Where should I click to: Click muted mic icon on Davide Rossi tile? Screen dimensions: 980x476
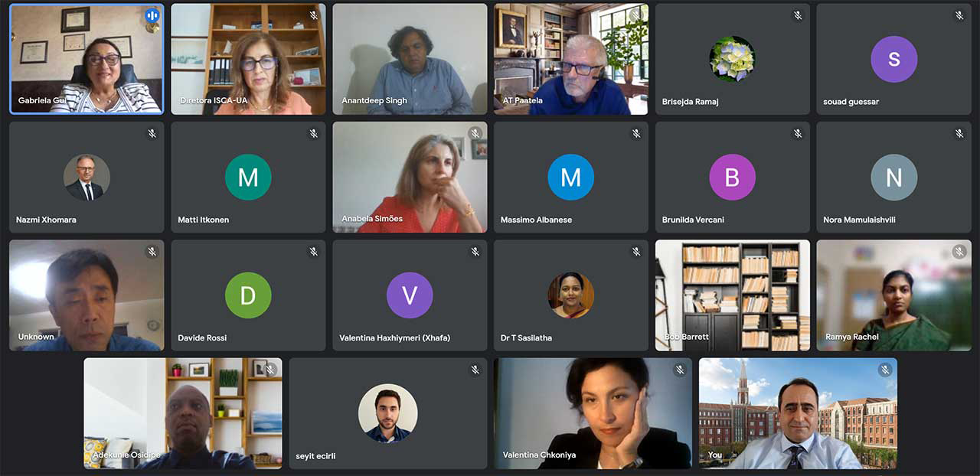(x=313, y=251)
